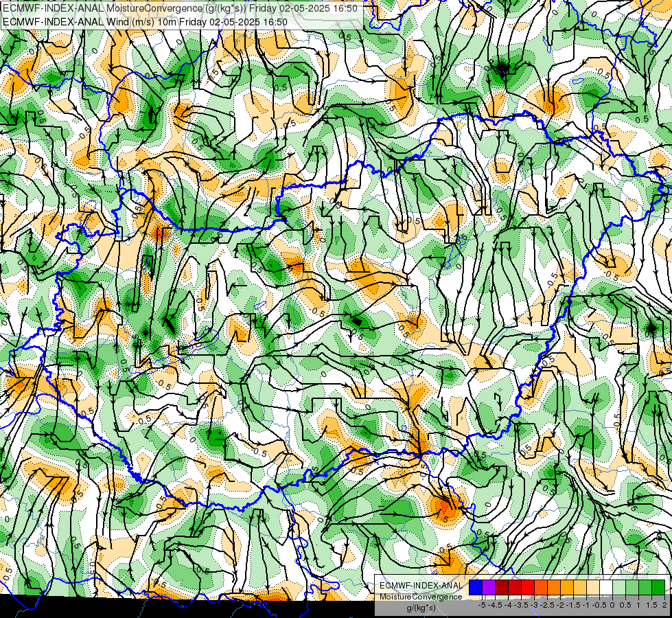Click the -4.5 legend tick label
Screen dimensions: 672x618
click(x=495, y=605)
